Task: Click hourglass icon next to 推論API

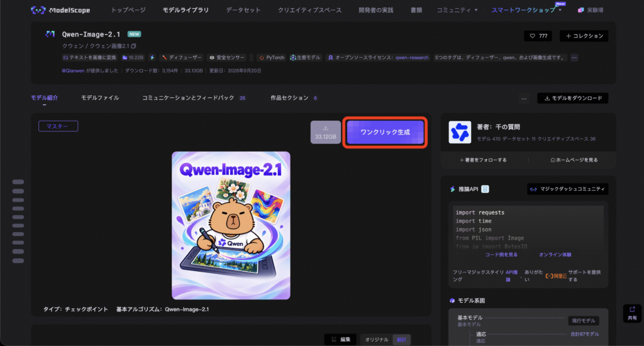Action: click(485, 189)
